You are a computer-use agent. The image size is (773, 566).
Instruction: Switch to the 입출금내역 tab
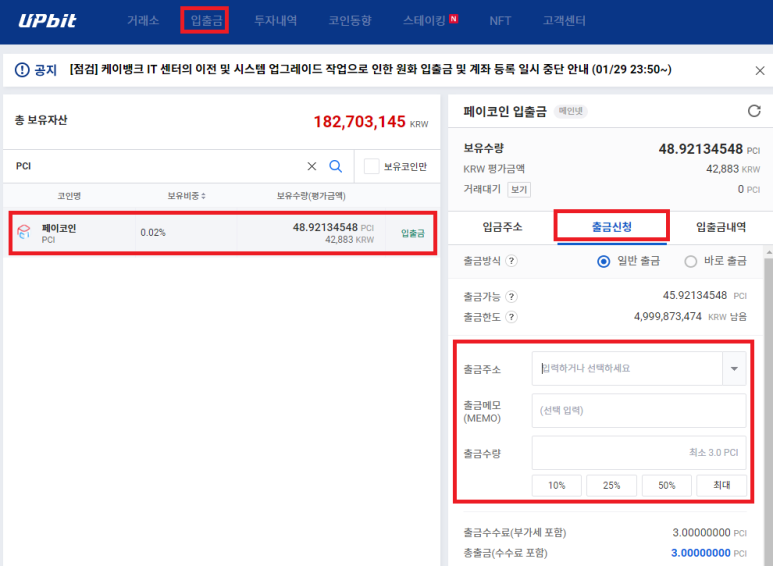click(x=721, y=227)
